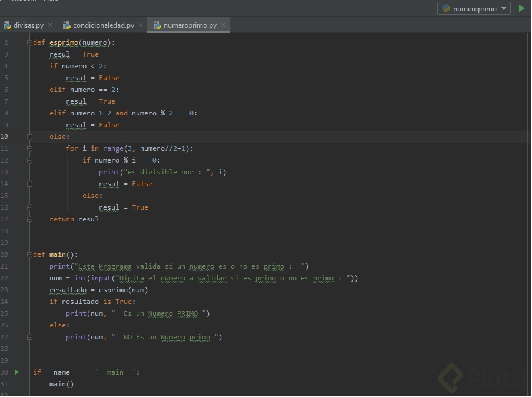
Task: Click 'return resul' on line 17
Action: 74,219
